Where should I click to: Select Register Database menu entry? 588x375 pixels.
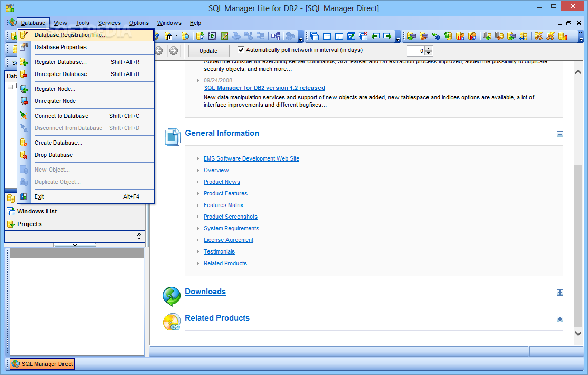tap(86, 62)
